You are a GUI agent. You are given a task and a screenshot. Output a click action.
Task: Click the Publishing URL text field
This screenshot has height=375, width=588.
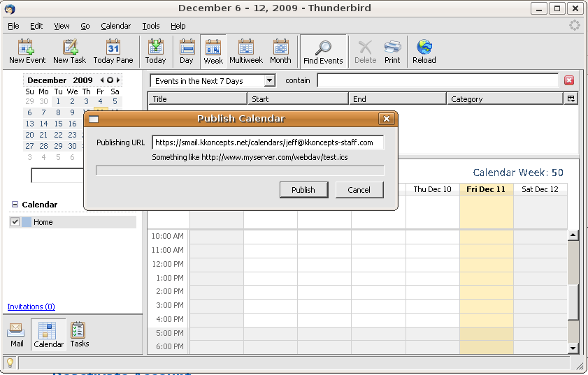point(268,142)
